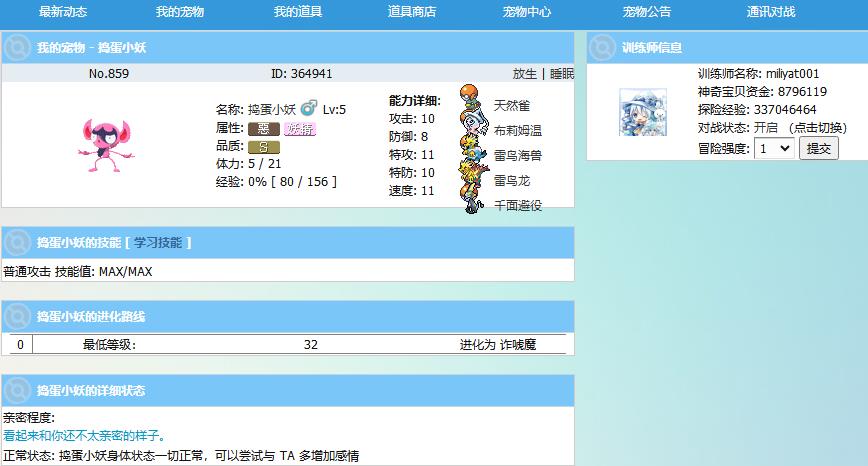Screen dimensions: 868x466
Task: Click the pet ID: 364941 text
Action: pos(302,74)
